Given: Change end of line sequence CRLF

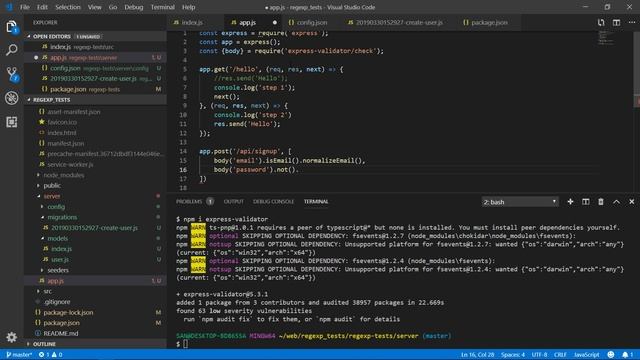Looking at the screenshot, I should coord(560,355).
